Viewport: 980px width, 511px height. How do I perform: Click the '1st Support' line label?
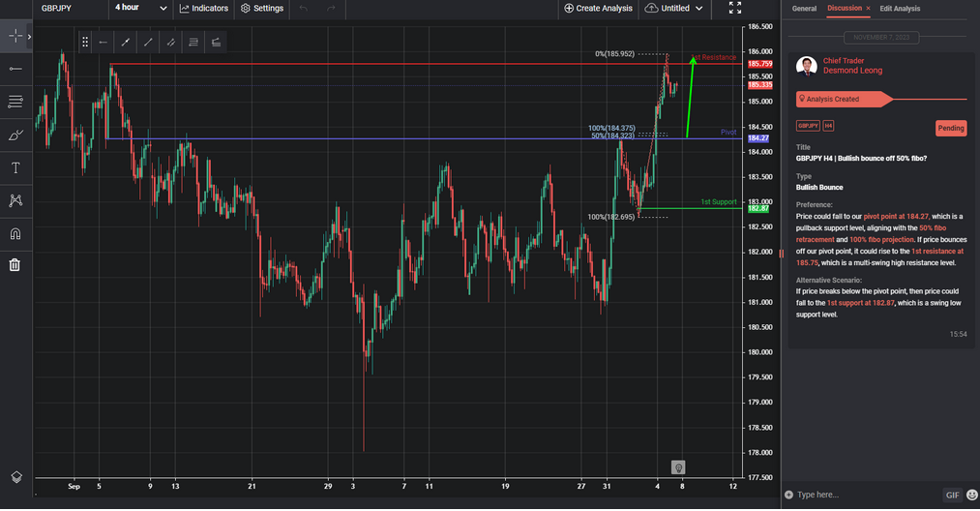coord(718,202)
